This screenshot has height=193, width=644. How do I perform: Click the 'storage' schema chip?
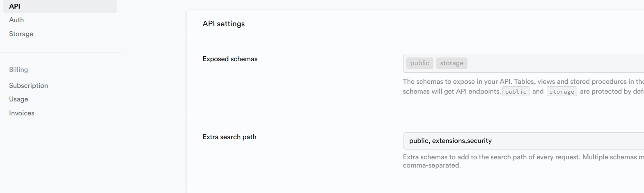tap(451, 63)
